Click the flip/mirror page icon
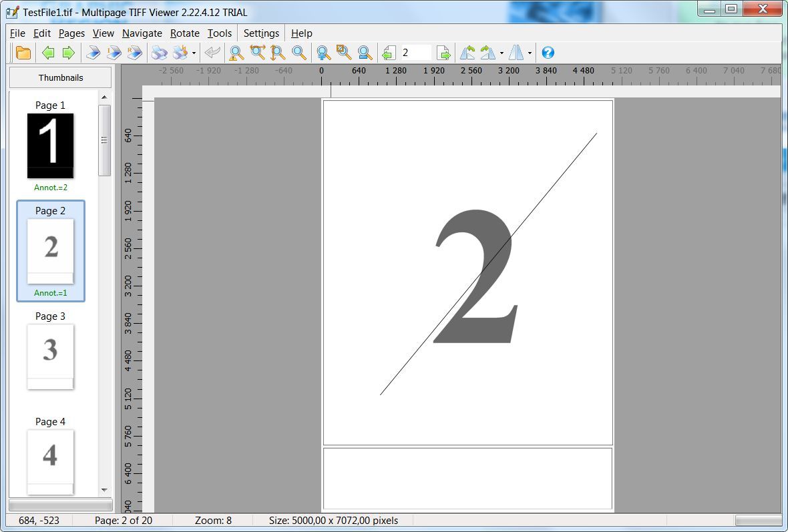788x532 pixels. click(516, 53)
